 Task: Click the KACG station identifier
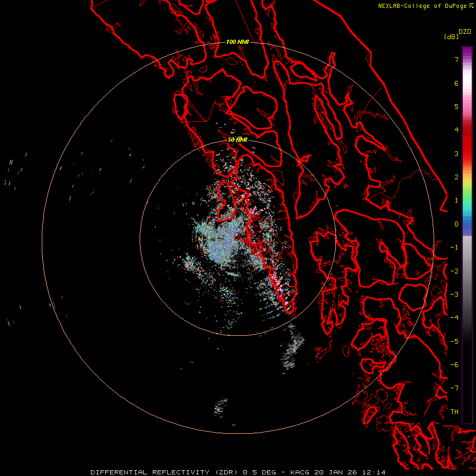[300, 472]
